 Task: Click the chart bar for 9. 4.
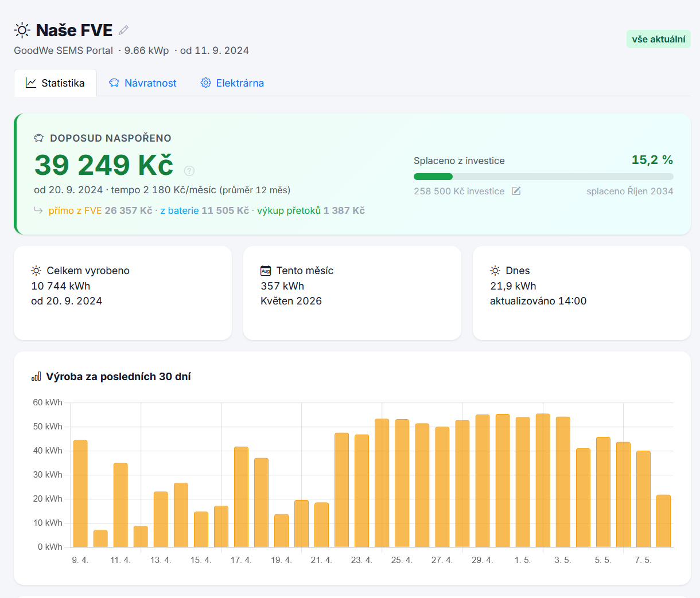click(80, 494)
